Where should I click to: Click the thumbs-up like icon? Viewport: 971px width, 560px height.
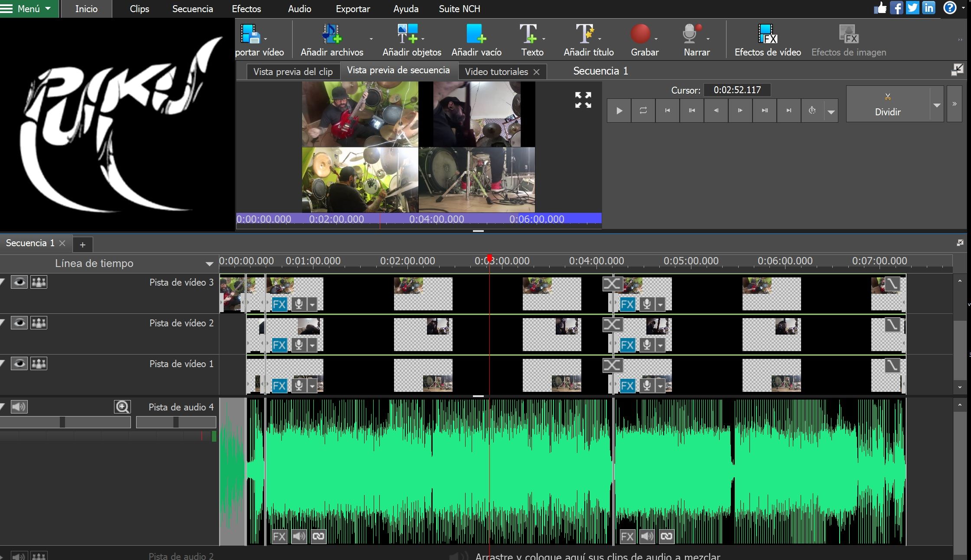(880, 8)
